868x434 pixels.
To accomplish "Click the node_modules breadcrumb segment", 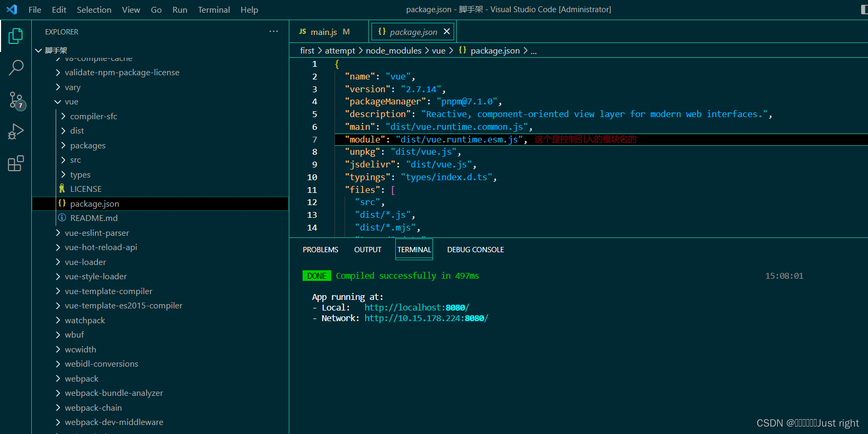I will (x=393, y=50).
